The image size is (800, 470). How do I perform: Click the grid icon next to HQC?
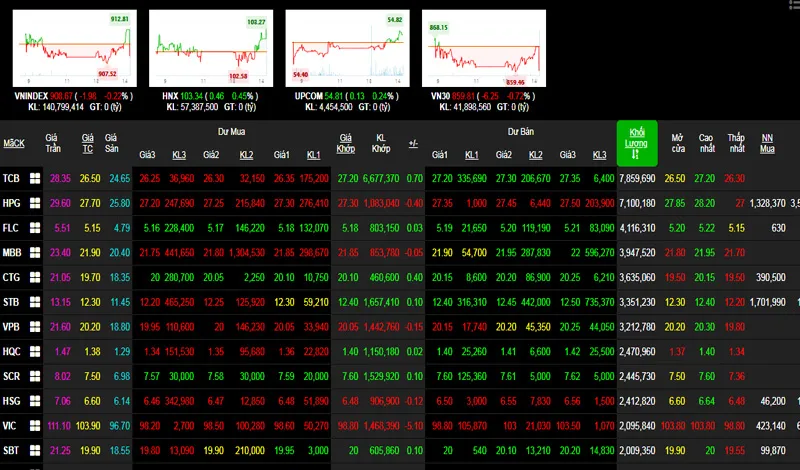click(x=35, y=352)
